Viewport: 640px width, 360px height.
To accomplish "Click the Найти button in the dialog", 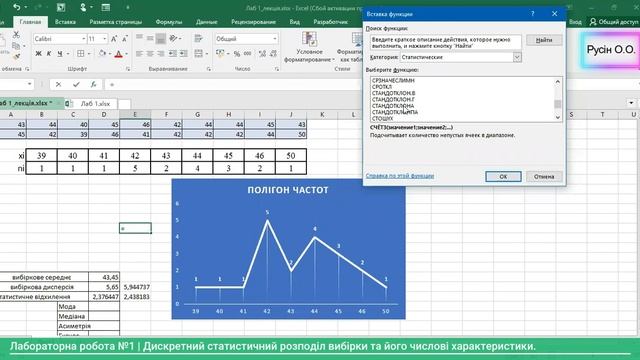I will pos(544,40).
